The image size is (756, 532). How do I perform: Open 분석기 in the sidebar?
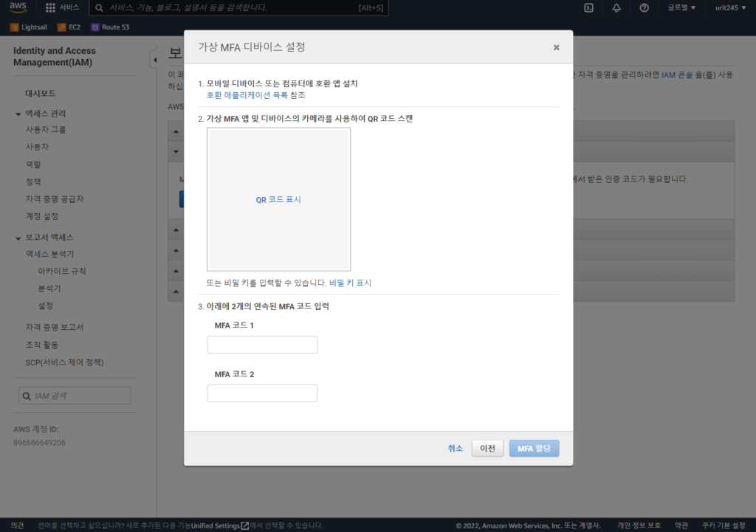click(x=49, y=289)
